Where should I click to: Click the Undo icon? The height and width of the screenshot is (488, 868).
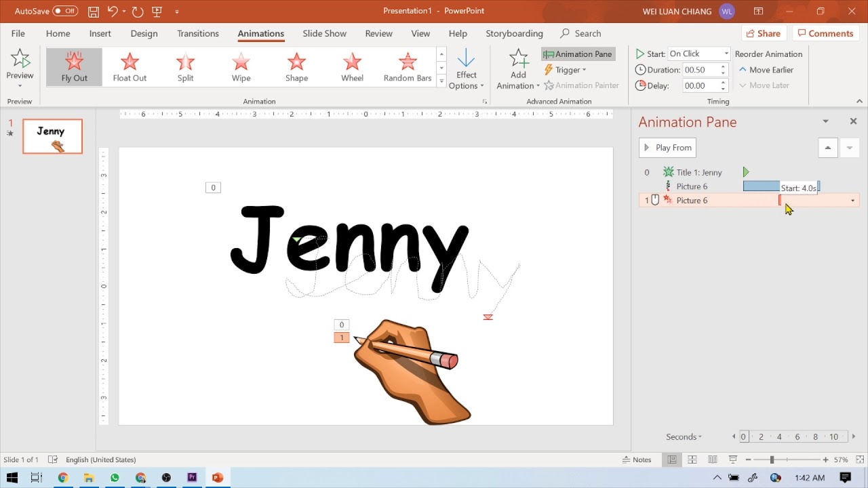(x=113, y=12)
